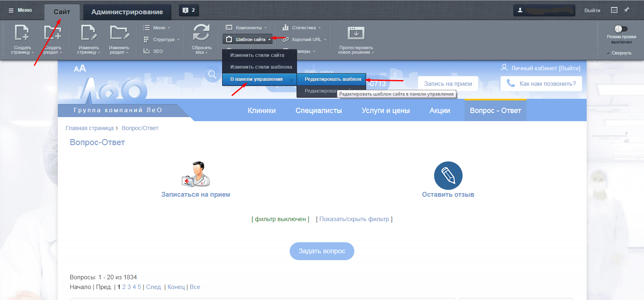644x300 pixels.
Task: Click the Test new solution icon
Action: [x=356, y=33]
